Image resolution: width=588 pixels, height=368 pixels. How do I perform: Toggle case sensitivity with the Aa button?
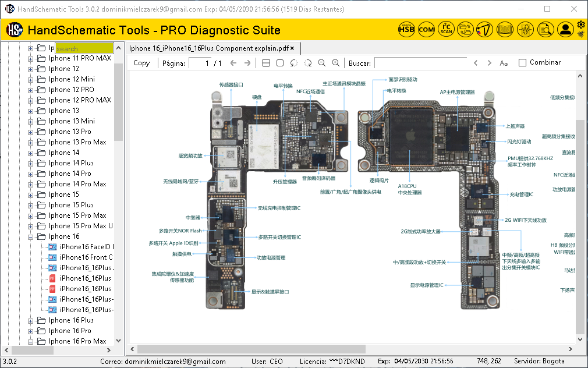503,63
